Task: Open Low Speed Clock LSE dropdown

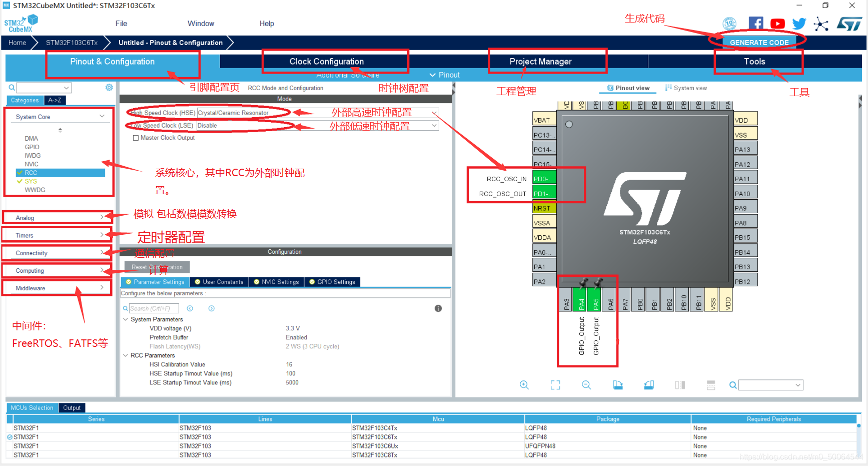Action: [434, 126]
